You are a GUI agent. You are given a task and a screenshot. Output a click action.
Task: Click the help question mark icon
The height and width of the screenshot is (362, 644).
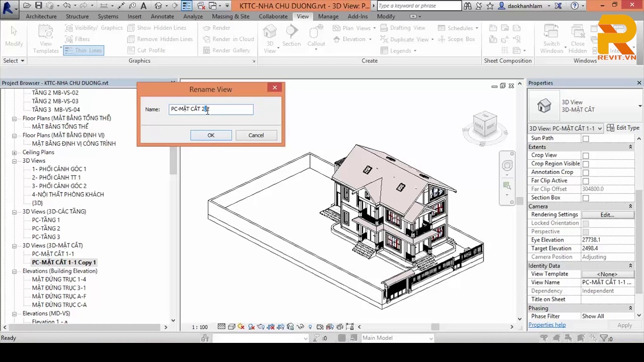[x=575, y=6]
